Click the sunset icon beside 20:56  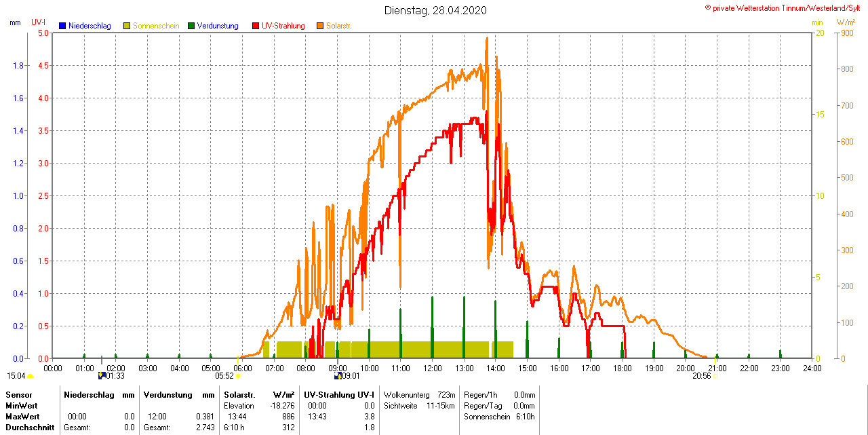click(714, 376)
